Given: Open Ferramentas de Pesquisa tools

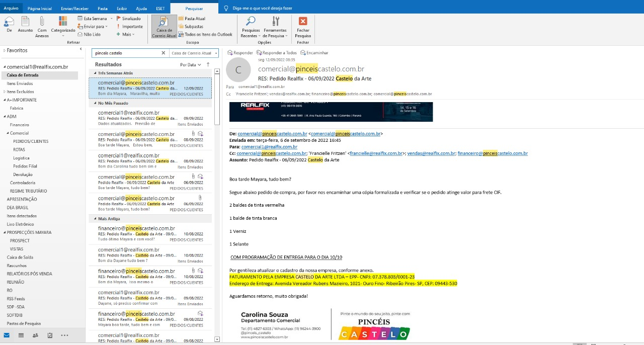Looking at the screenshot, I should tap(275, 21).
